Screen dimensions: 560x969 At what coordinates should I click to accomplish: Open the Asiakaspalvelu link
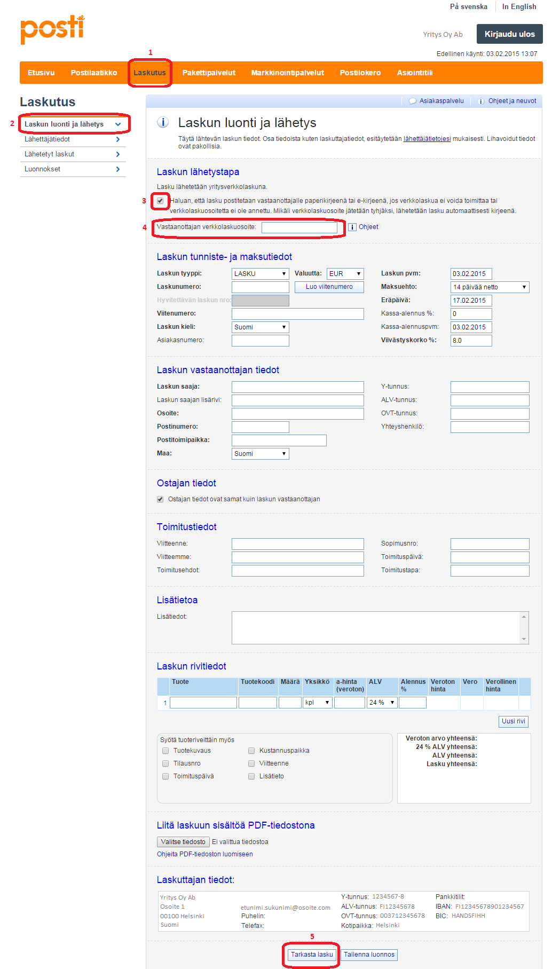441,101
